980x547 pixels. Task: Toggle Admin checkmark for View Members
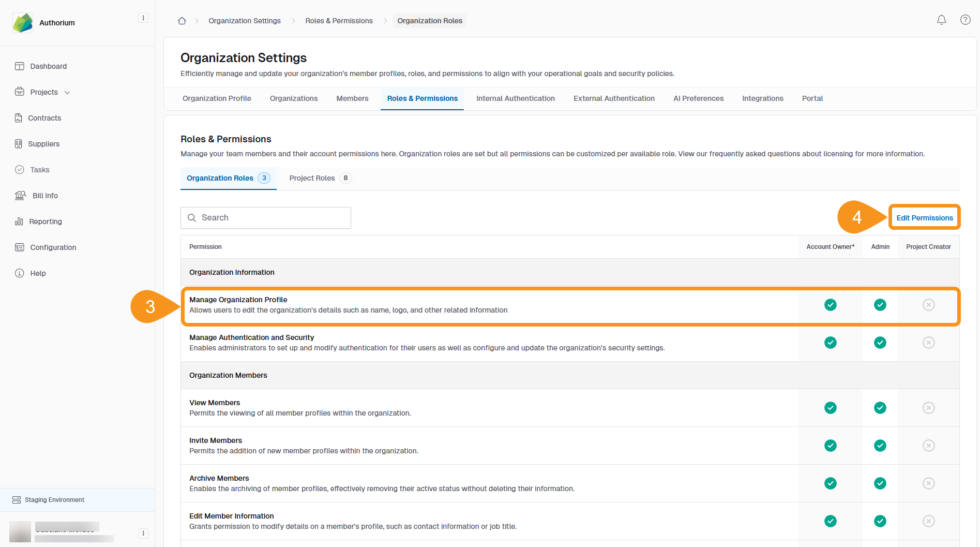880,408
